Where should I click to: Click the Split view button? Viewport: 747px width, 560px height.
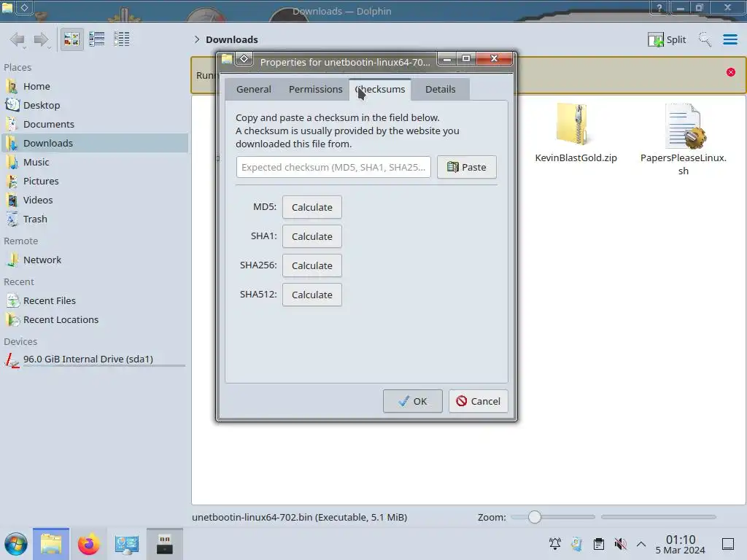coord(667,39)
